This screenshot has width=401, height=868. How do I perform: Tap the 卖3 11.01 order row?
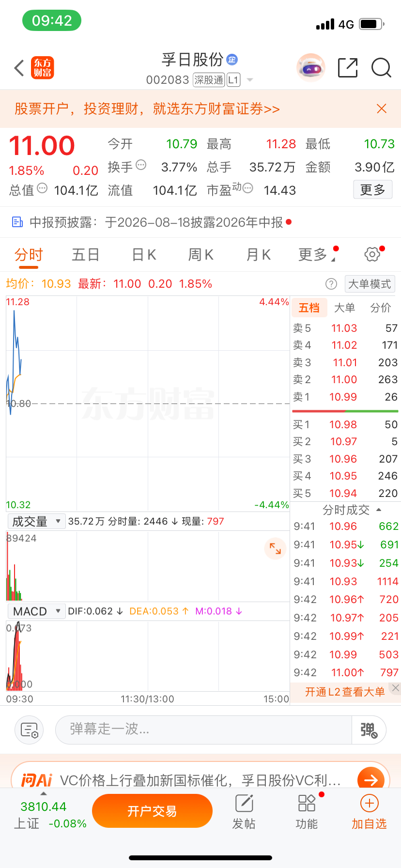pyautogui.click(x=345, y=362)
